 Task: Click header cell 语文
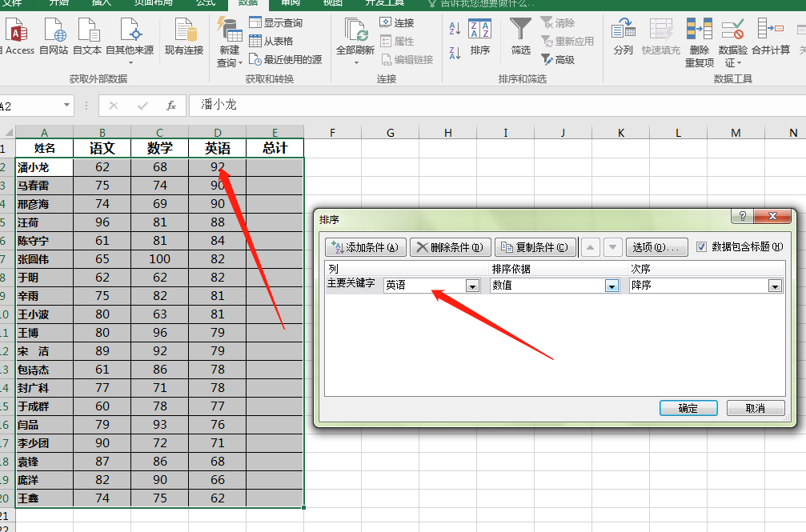tap(102, 148)
